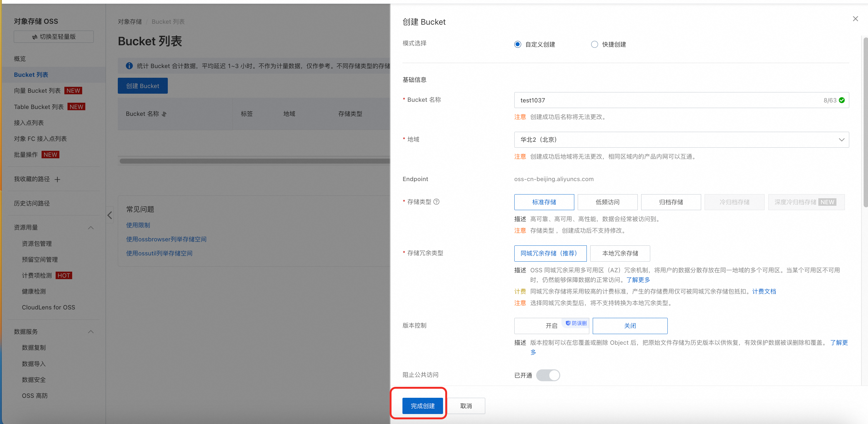868x424 pixels.
Task: Click the plus icon next to 我收藏的路径
Action: tap(57, 180)
